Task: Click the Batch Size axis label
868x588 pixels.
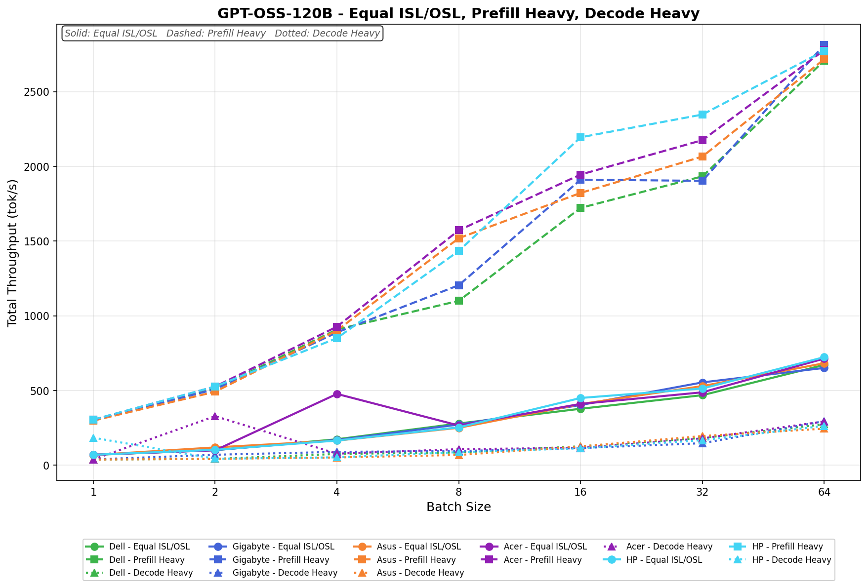Action: 458,507
